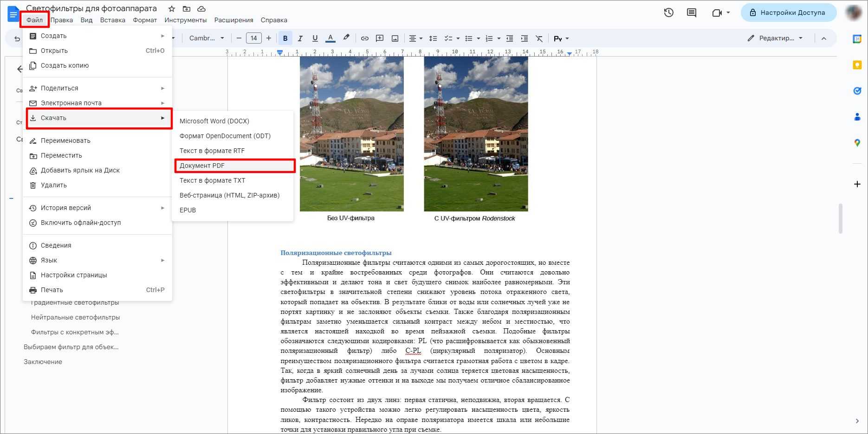The height and width of the screenshot is (434, 868).
Task: Open version history clock icon
Action: point(668,13)
